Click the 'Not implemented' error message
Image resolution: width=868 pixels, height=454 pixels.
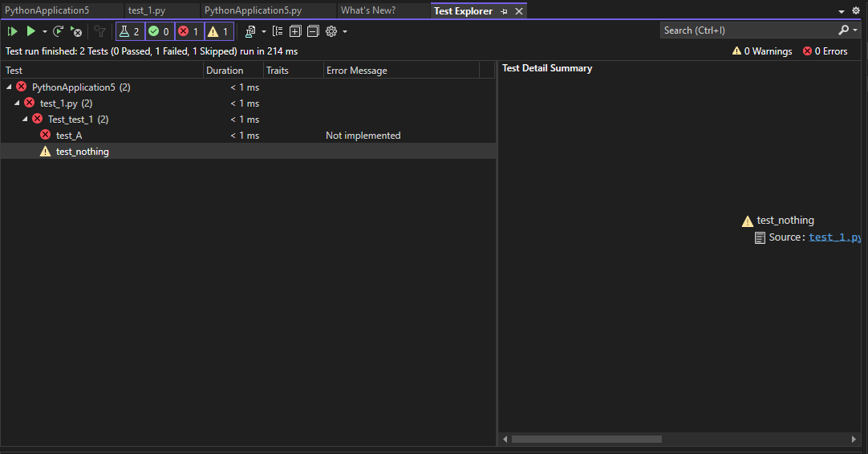point(363,135)
